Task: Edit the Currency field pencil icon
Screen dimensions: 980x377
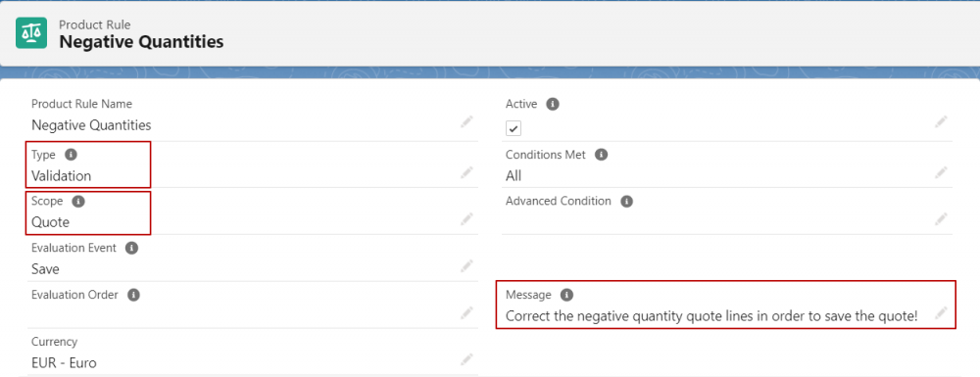Action: click(x=466, y=359)
